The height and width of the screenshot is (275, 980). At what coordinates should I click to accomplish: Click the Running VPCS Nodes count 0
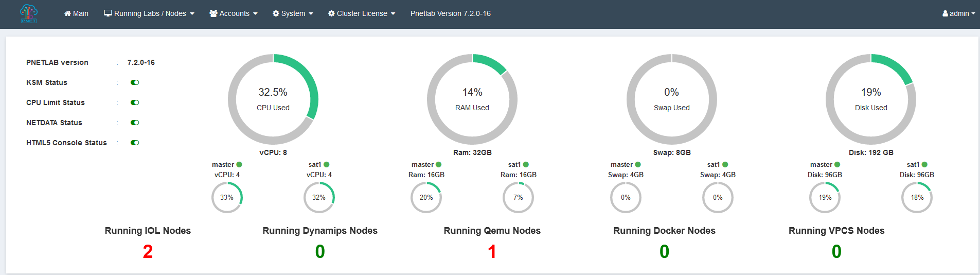pos(836,252)
